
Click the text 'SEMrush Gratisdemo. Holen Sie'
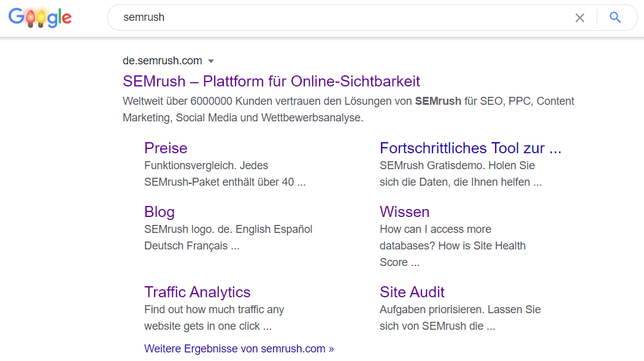tap(457, 165)
